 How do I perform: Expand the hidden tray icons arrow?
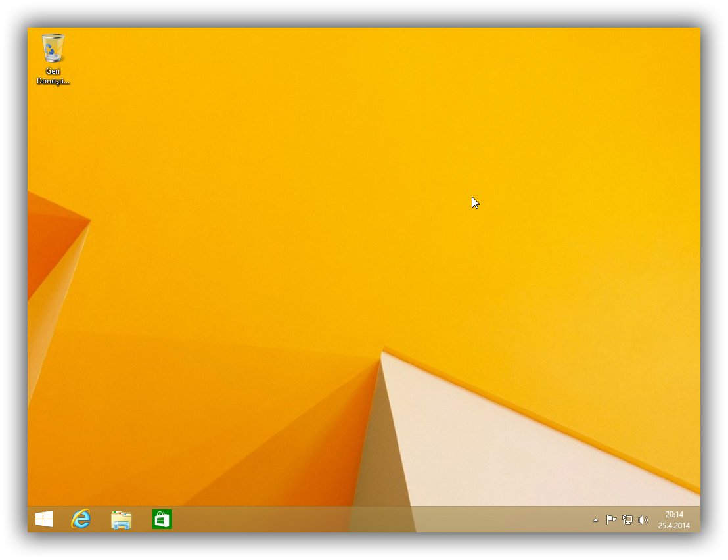pyautogui.click(x=596, y=520)
